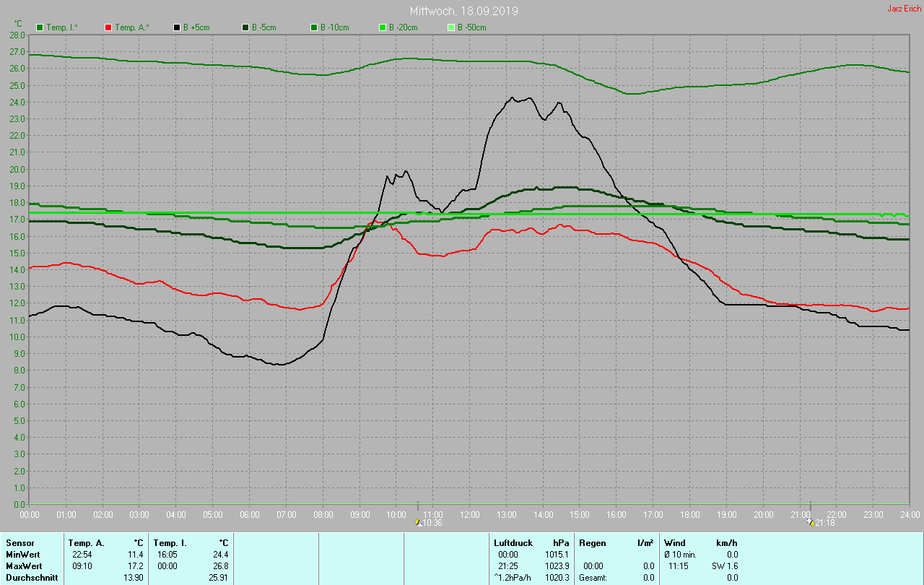Toggle the B -50cm series label
This screenshot has width=924, height=585.
[x=471, y=27]
